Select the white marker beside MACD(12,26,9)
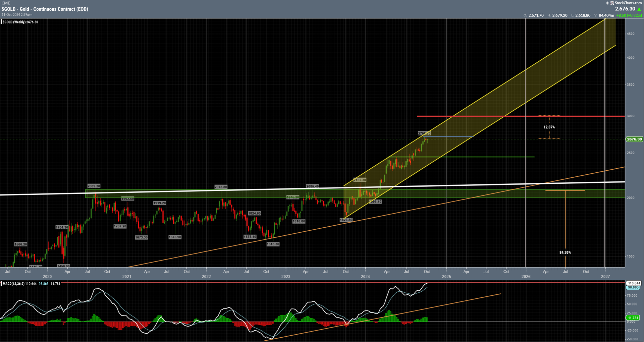The height and width of the screenshot is (342, 644). point(1,284)
